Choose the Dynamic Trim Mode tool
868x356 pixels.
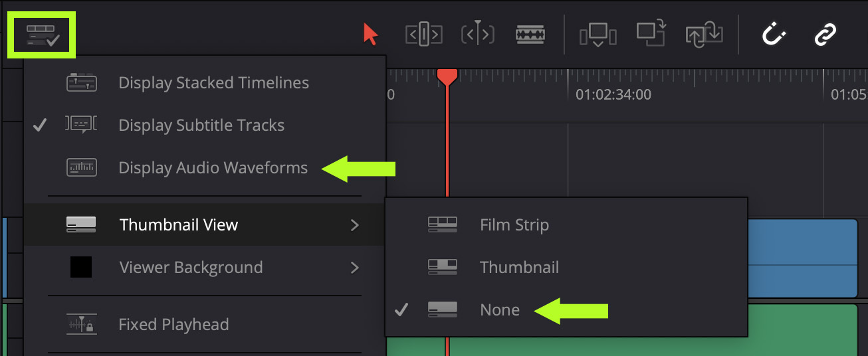pos(477,34)
